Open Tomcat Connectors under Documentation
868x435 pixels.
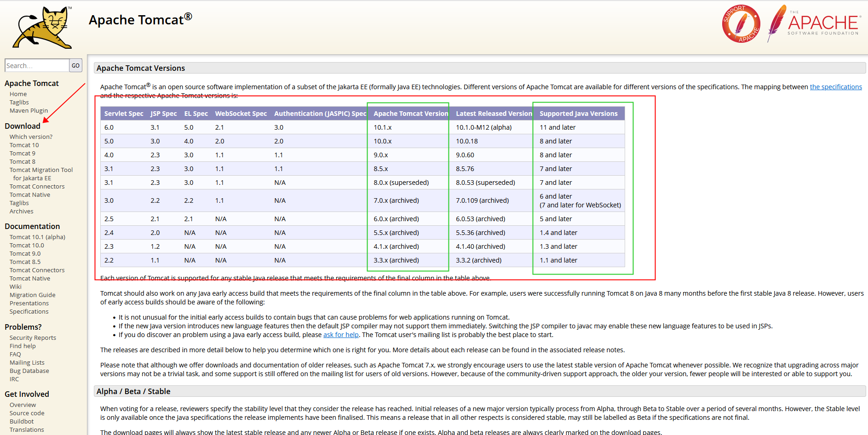click(x=37, y=270)
